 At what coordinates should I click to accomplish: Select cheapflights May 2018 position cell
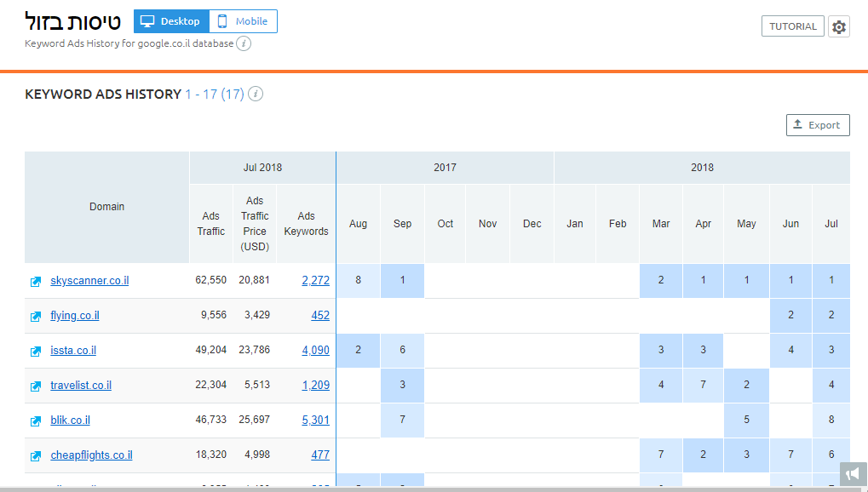coord(746,455)
